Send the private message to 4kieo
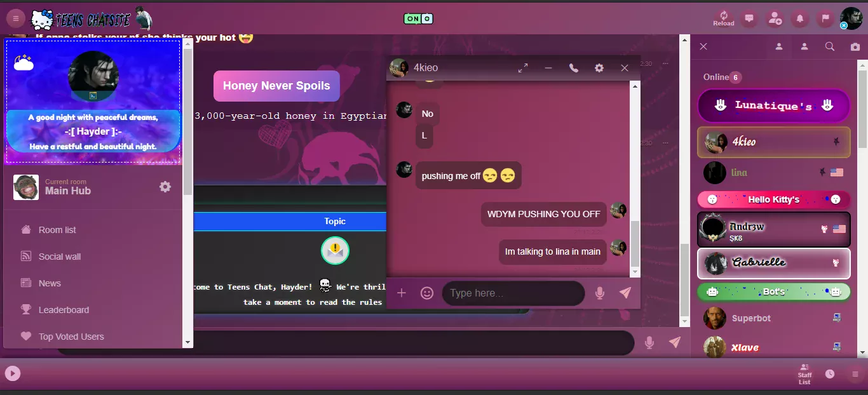Viewport: 868px width, 395px height. tap(625, 293)
